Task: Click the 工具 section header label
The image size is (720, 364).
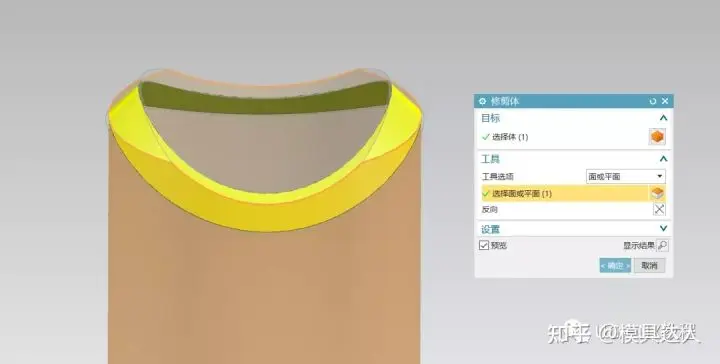Action: (x=490, y=159)
